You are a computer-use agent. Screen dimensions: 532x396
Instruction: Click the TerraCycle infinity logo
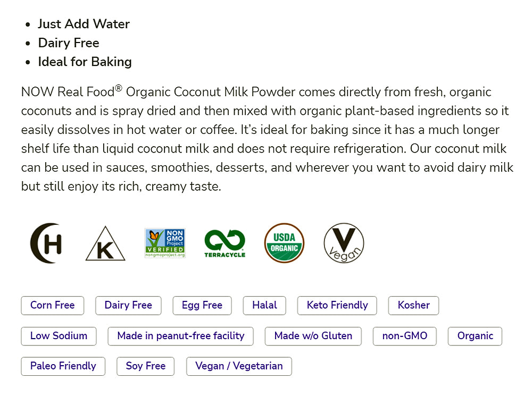pyautogui.click(x=225, y=243)
